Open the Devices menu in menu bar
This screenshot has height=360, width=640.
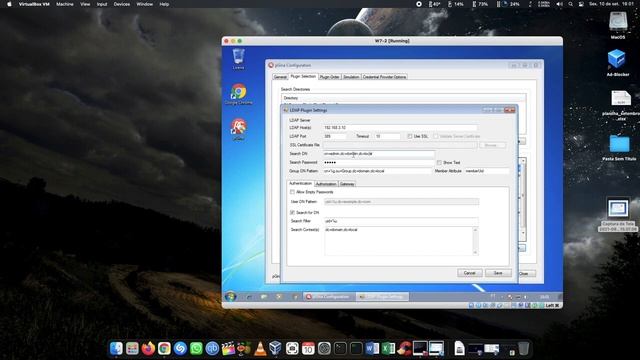click(122, 4)
